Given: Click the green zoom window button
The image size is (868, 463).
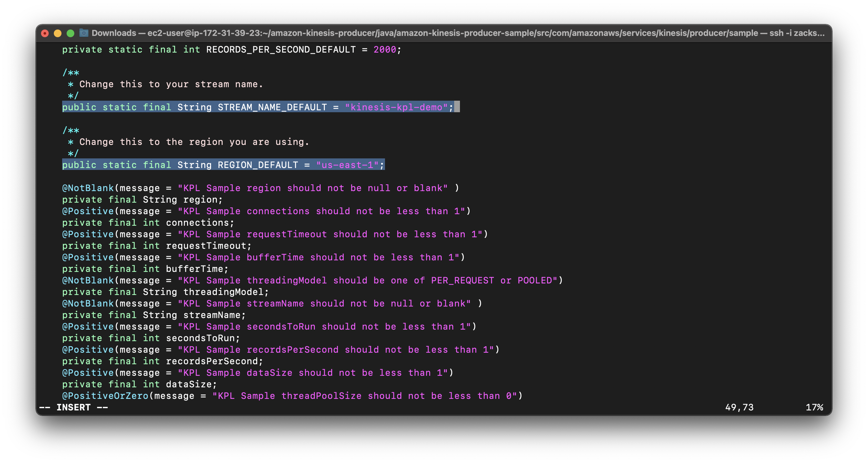Looking at the screenshot, I should pyautogui.click(x=70, y=33).
